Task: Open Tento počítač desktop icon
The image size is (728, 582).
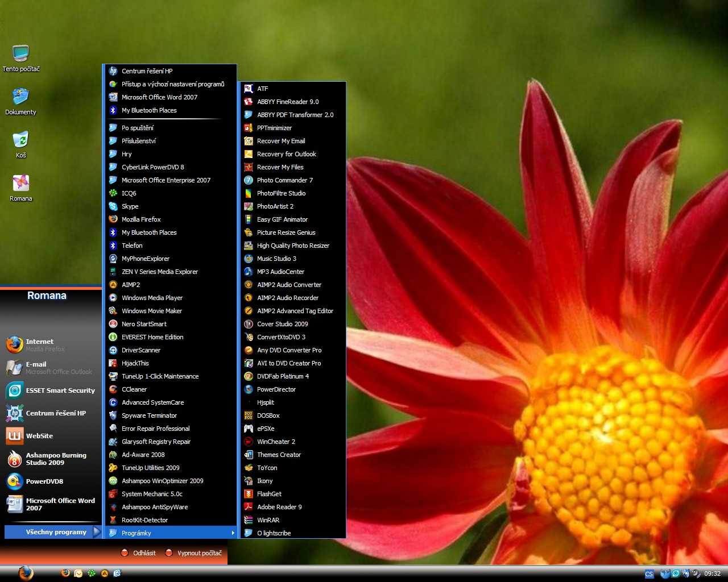Action: (21, 55)
